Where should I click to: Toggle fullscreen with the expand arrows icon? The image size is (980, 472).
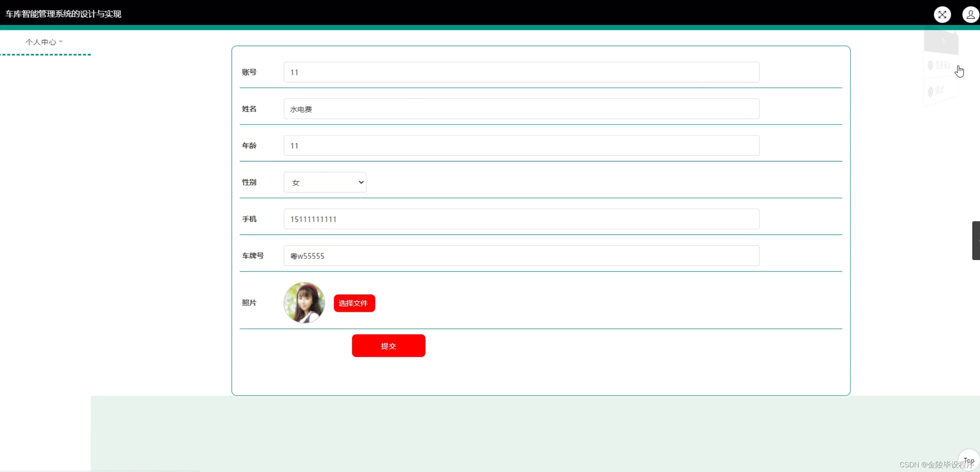pyautogui.click(x=942, y=15)
